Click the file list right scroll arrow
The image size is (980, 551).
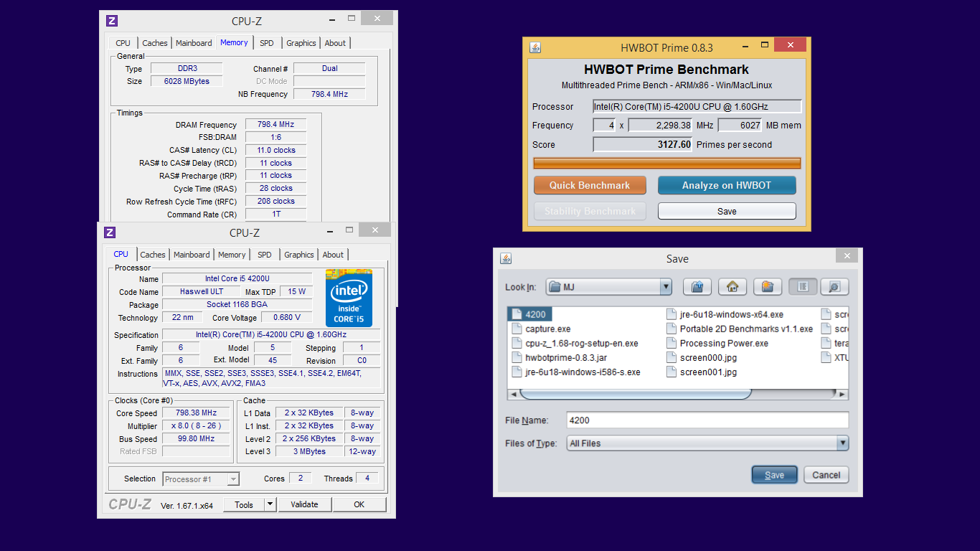click(x=842, y=394)
